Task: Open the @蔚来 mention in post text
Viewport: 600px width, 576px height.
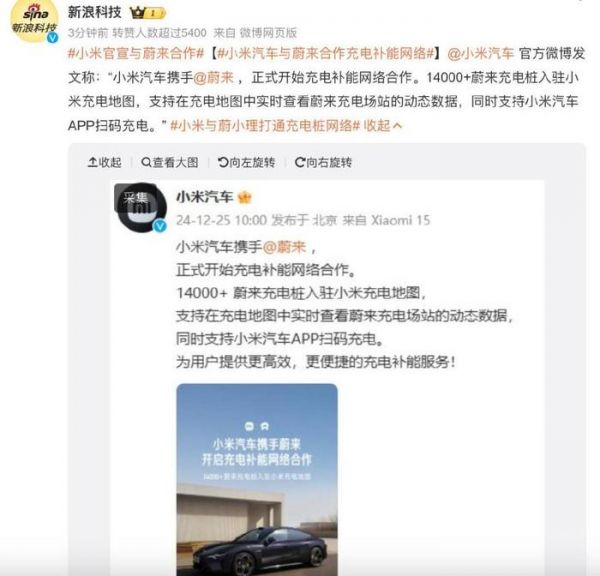Action: click(214, 77)
